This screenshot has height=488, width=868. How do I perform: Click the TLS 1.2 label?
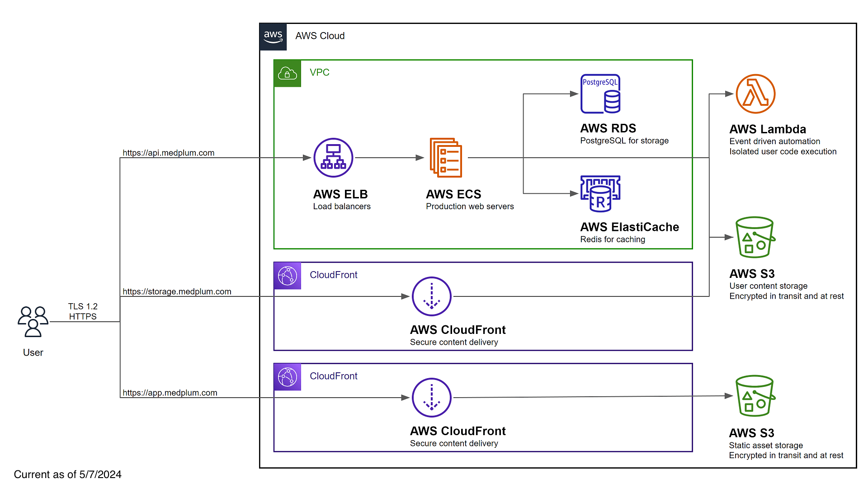tap(83, 306)
